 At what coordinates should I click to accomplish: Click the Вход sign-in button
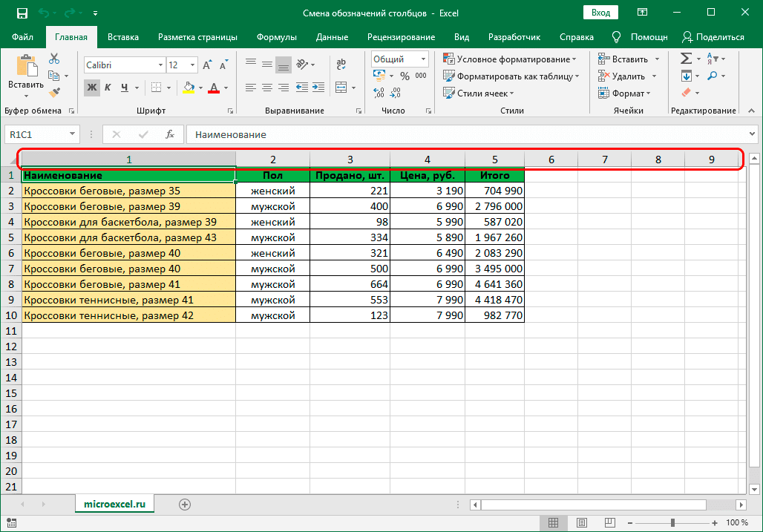[600, 12]
